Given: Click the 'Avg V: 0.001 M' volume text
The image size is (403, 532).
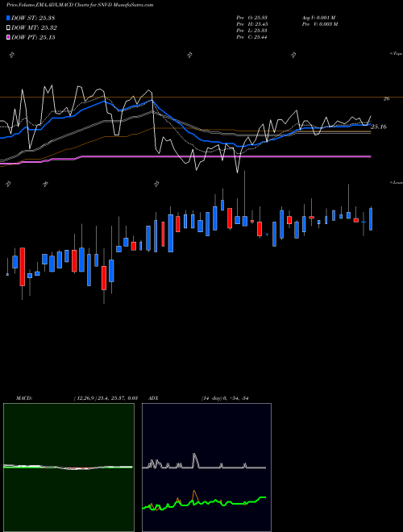Looking at the screenshot, I should click(x=318, y=18).
